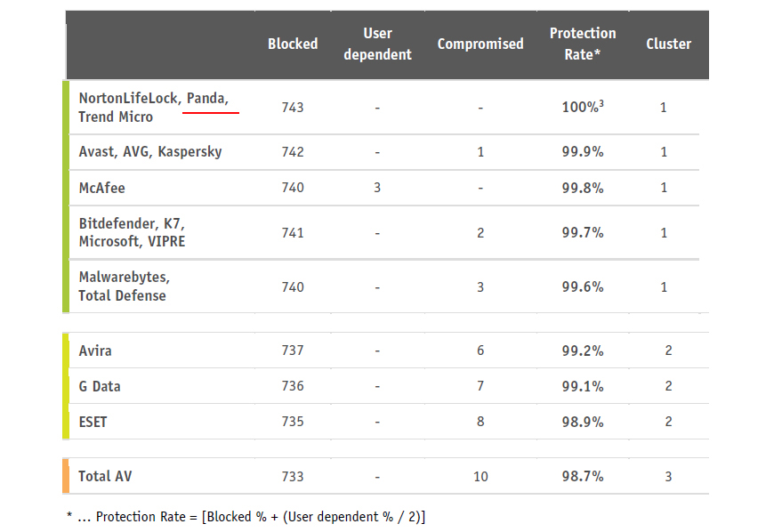Viewport: 782px width, 532px height.
Task: Click the Cluster column header
Action: (x=668, y=44)
